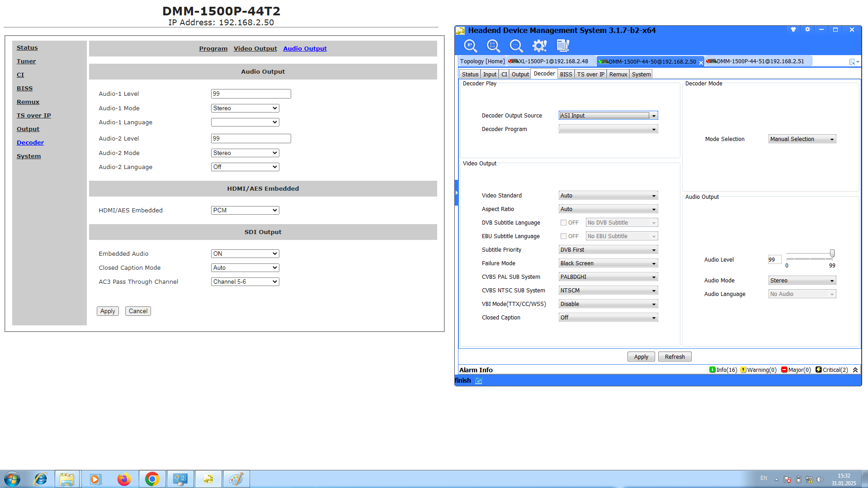The width and height of the screenshot is (868, 488).
Task: Toggle the DVB Subtitle Language OFF checkbox
Action: pos(563,223)
